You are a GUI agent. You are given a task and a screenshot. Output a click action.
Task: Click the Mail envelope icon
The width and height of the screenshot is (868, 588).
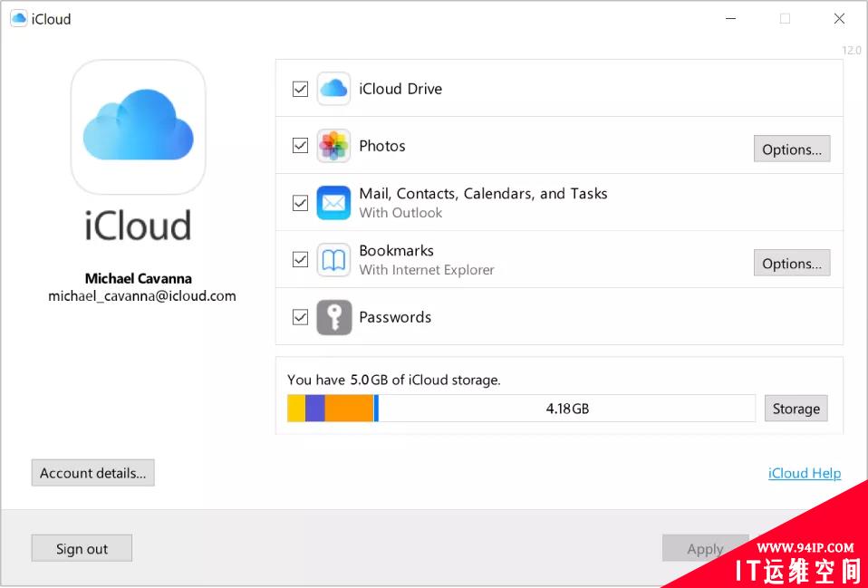[333, 203]
